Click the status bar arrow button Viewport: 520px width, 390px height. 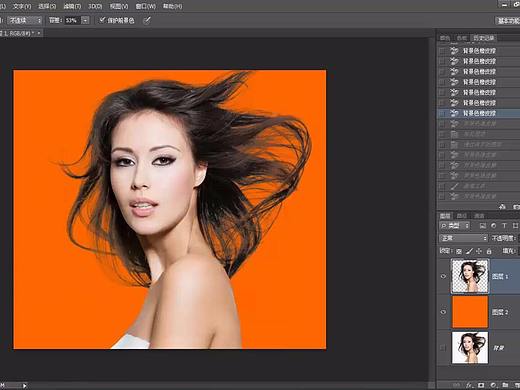(24, 385)
